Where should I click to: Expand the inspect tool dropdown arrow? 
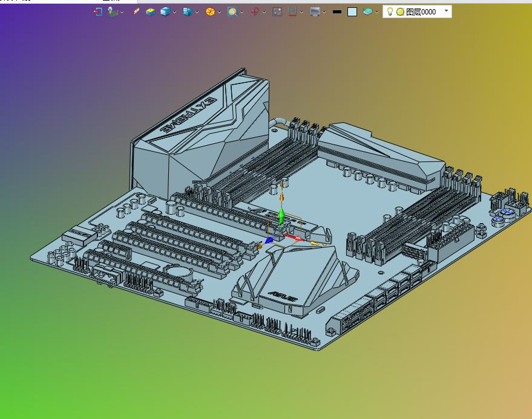point(122,12)
